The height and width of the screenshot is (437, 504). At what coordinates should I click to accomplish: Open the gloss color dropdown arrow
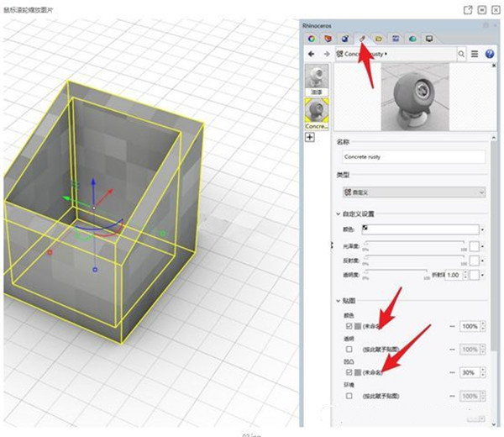[x=482, y=246]
